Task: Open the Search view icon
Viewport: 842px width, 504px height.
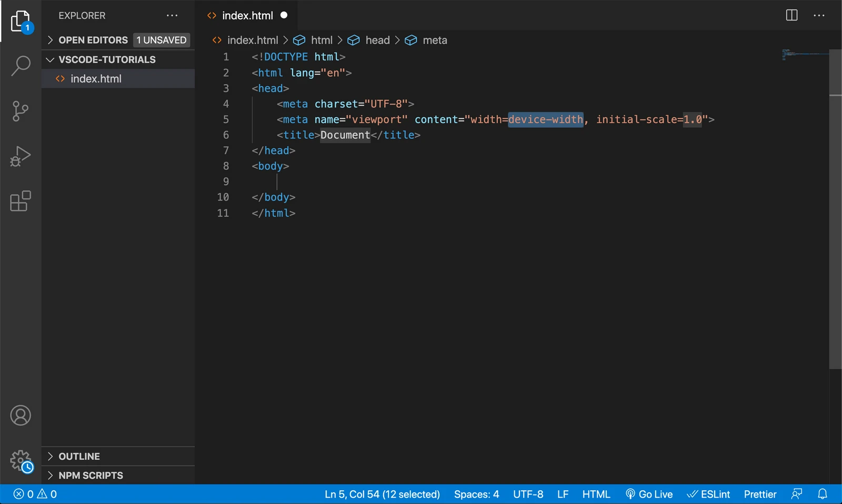Action: 21,66
